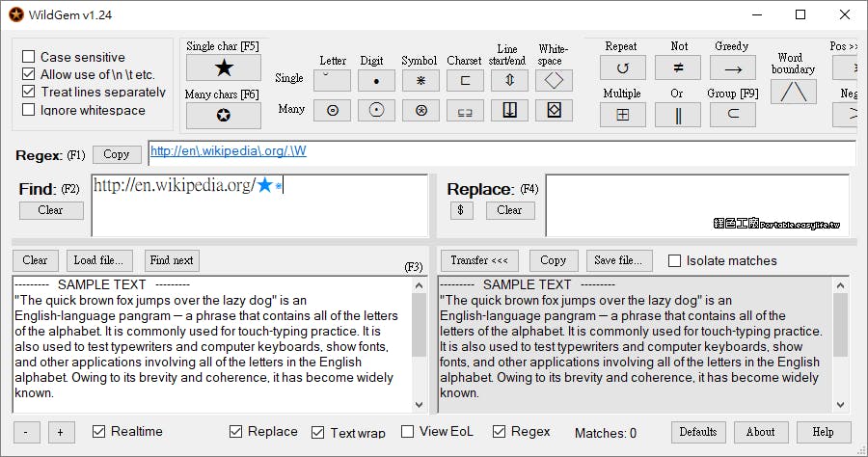Open the About dialog
Image resolution: width=868 pixels, height=457 pixels.
tap(761, 432)
